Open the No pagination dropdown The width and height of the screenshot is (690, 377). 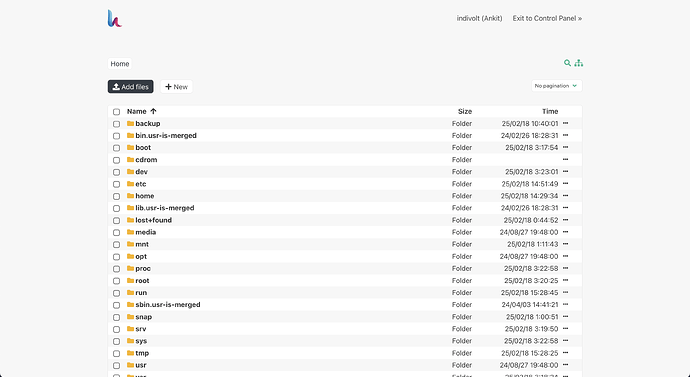click(557, 86)
